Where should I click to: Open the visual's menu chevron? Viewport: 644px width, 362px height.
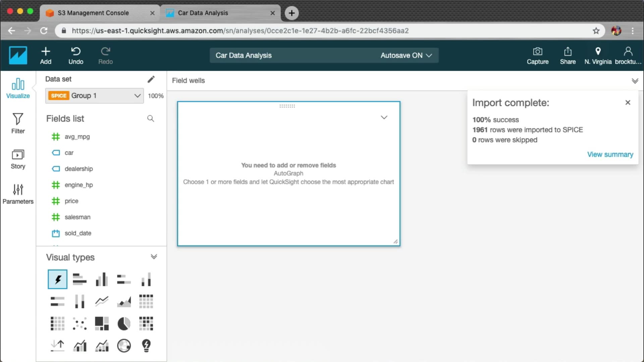(384, 117)
